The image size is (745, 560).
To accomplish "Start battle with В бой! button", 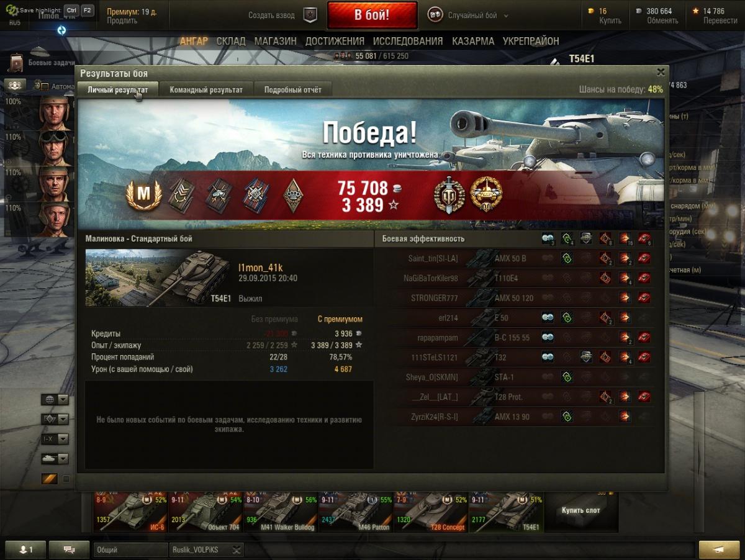I will tap(372, 16).
